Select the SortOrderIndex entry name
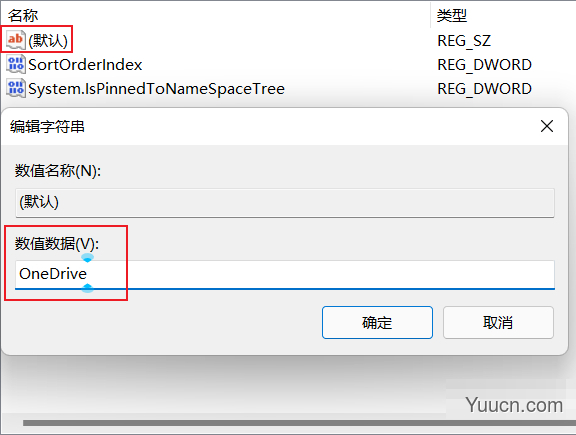Image resolution: width=576 pixels, height=435 pixels. 85,65
